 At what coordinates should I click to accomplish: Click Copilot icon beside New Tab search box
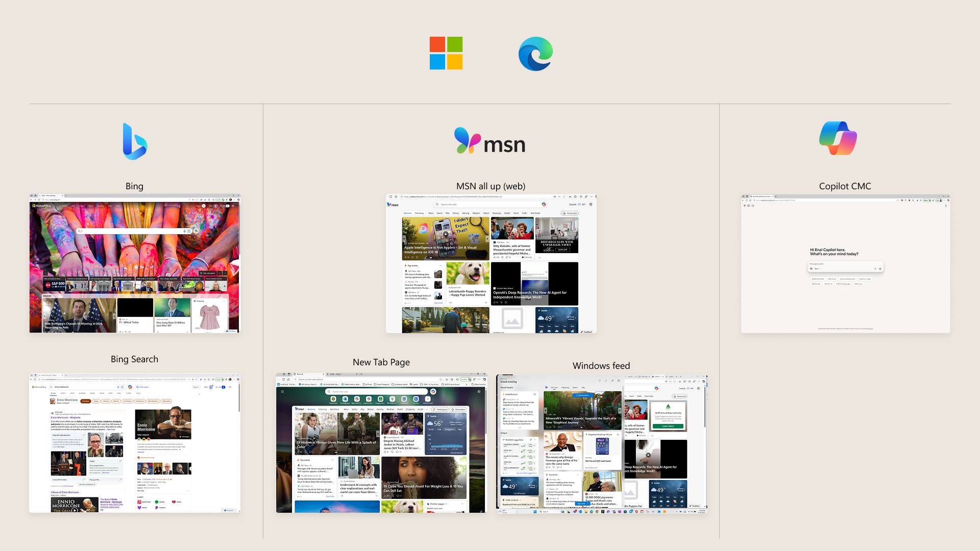(433, 392)
